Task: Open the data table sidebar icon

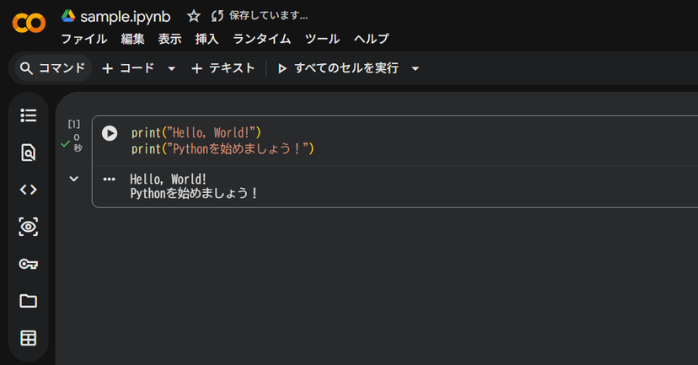Action: (28, 338)
